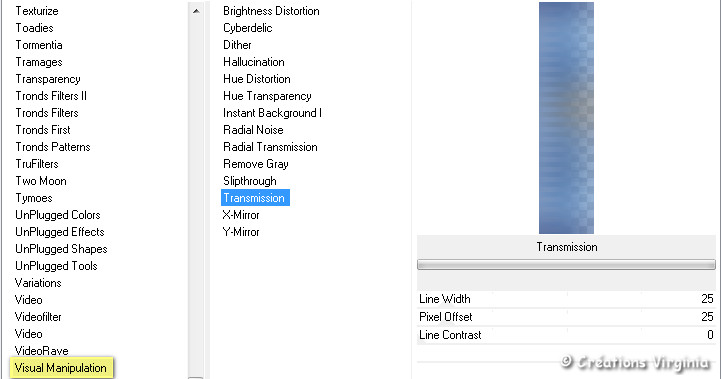The height and width of the screenshot is (379, 722).
Task: Choose the Videofilter category
Action: [38, 317]
